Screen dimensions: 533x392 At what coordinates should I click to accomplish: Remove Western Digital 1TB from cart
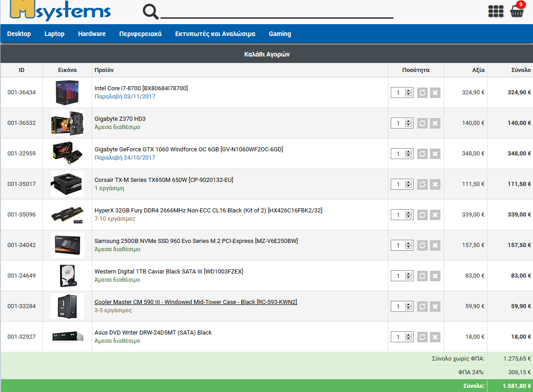pos(435,276)
